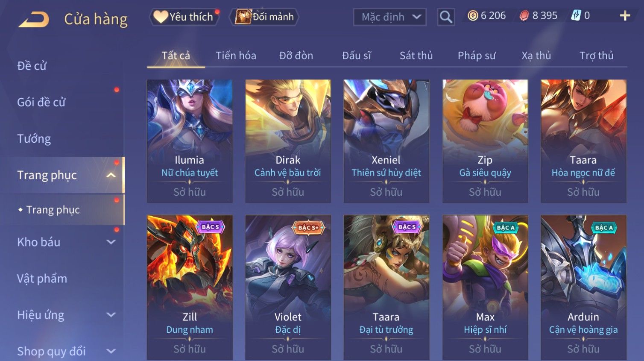644x361 pixels.
Task: Open the Mặc định sort dropdown
Action: (x=390, y=17)
